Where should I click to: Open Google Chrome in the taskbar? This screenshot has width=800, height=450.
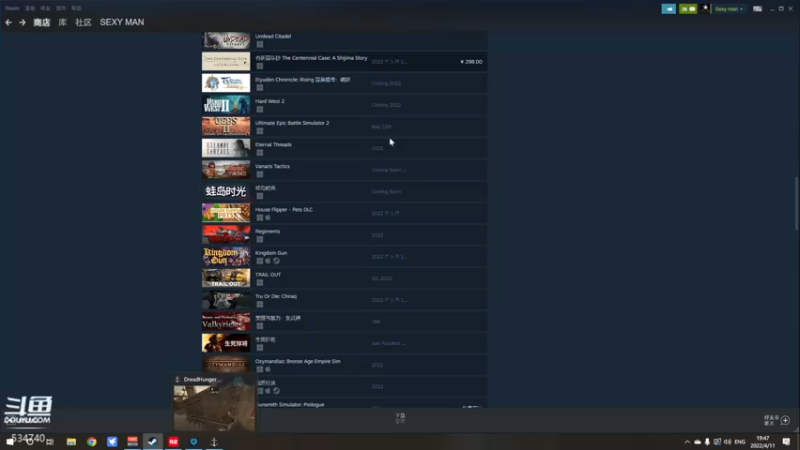[x=92, y=442]
